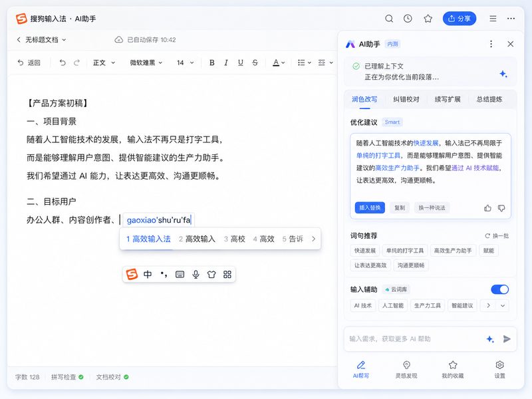Close the AI助手 panel
532x399 pixels.
(510, 44)
